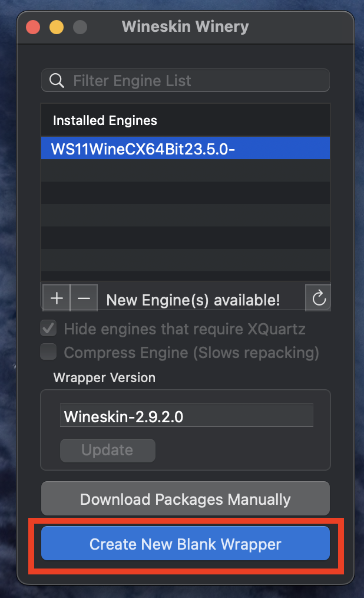Sort by the Installed Engines header
This screenshot has width=364, height=598.
pos(186,120)
